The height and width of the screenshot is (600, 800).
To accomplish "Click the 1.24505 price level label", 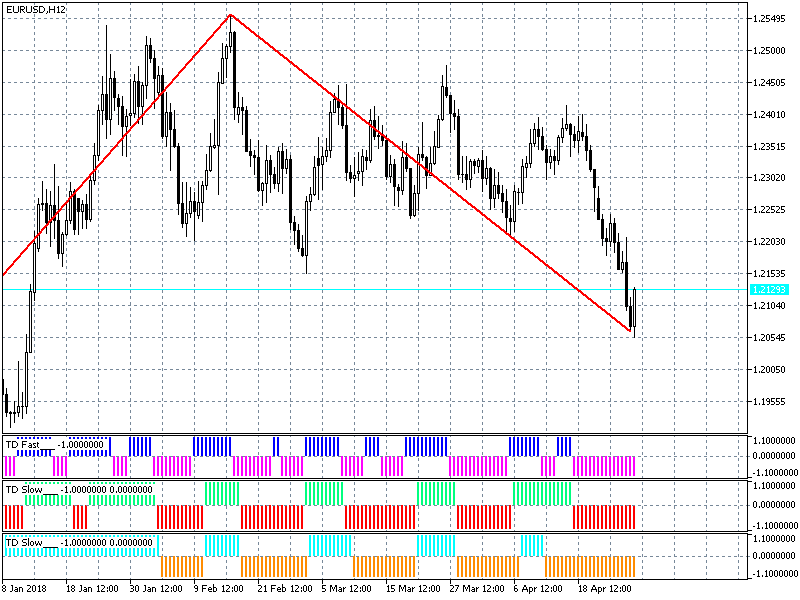I will click(x=769, y=83).
